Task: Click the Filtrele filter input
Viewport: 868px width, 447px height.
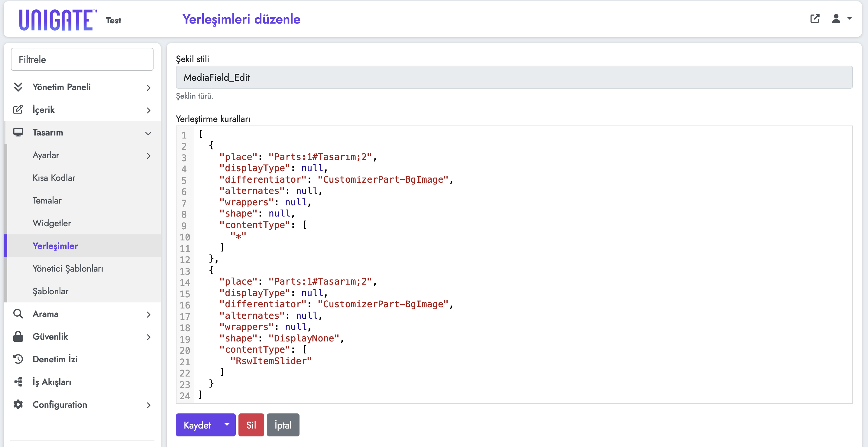Action: (82, 59)
